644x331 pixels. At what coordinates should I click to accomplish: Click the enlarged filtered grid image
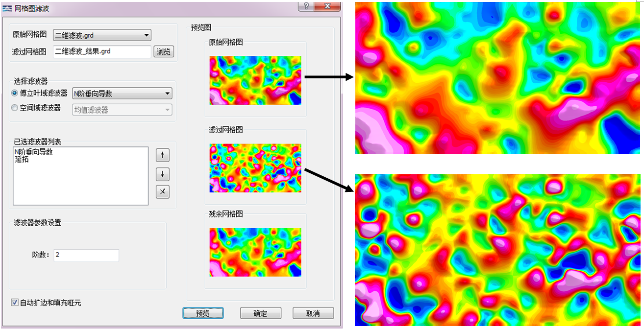coord(497,250)
